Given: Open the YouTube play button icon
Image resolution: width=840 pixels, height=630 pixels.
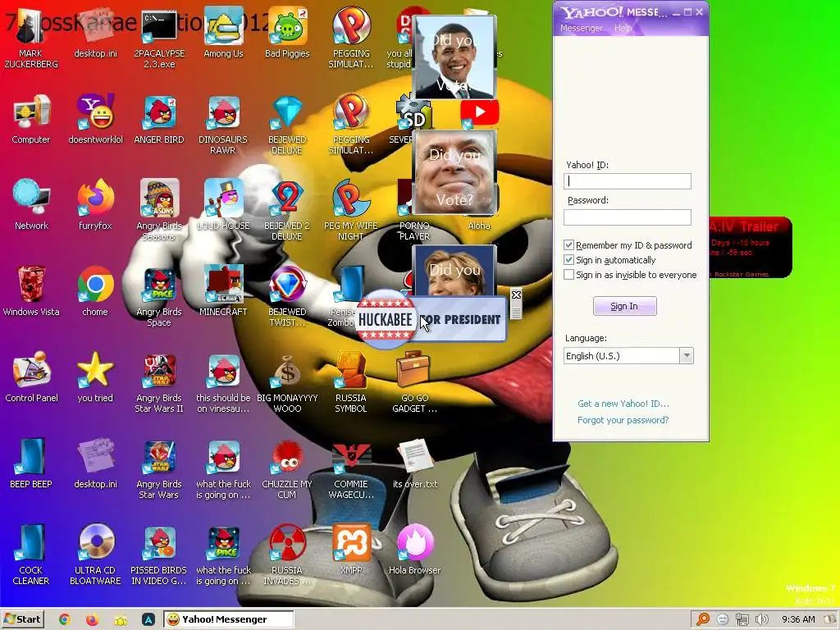Looking at the screenshot, I should (x=479, y=112).
